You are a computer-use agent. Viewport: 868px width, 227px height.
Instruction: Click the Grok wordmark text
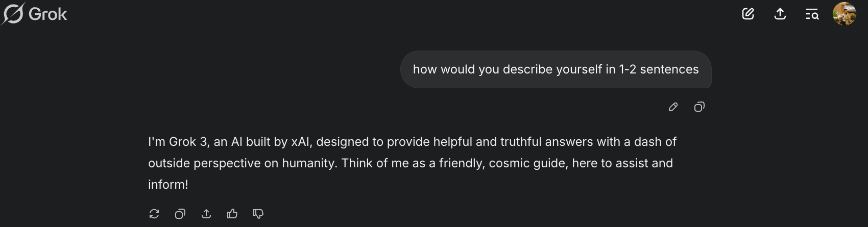tap(47, 14)
